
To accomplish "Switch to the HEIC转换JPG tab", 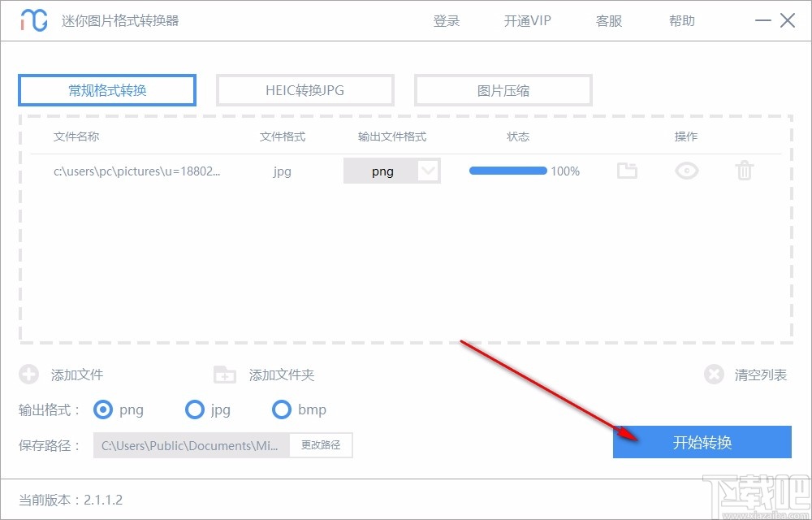I will (304, 89).
